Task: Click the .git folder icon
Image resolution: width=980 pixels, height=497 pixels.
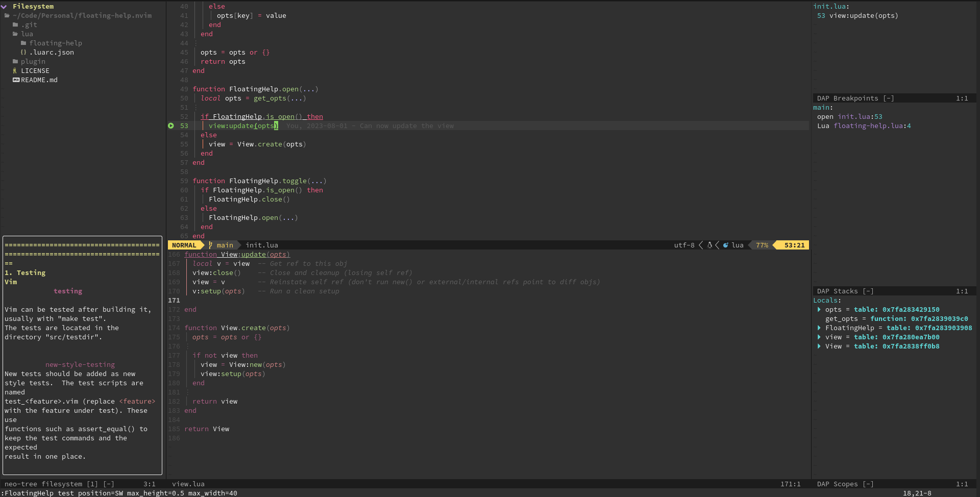Action: pyautogui.click(x=15, y=25)
